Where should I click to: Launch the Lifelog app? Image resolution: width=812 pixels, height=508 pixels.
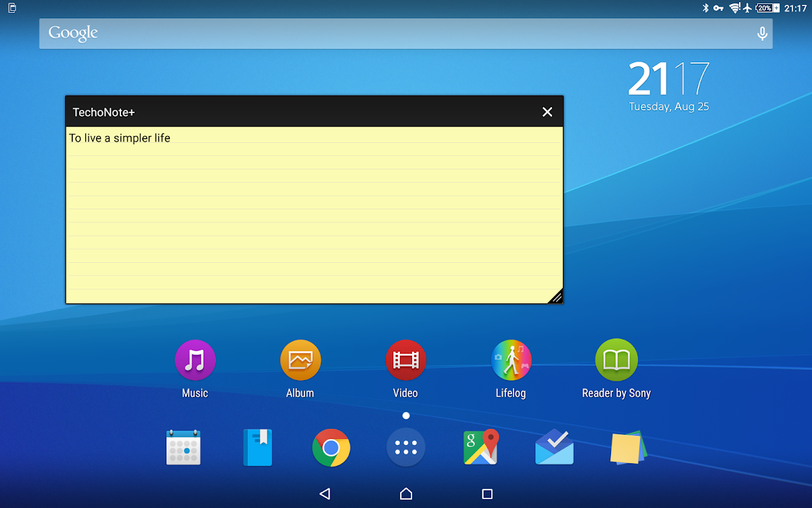coord(511,360)
